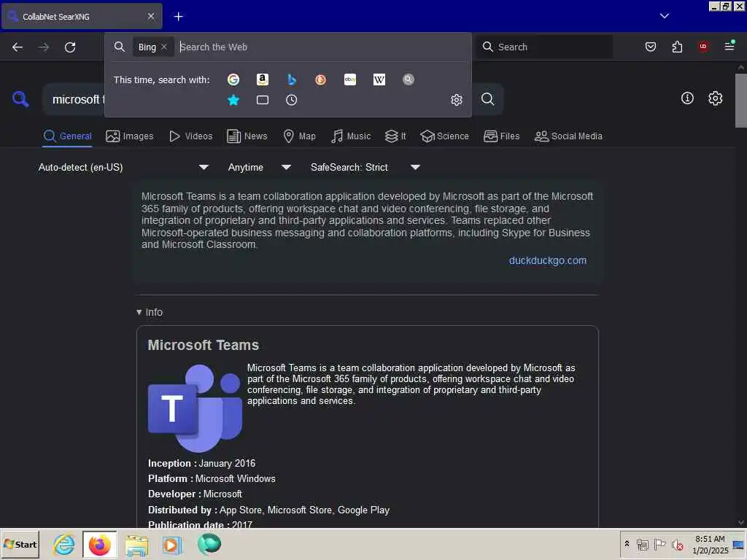Screen dimensions: 747x560
Task: Click the 'Distributed by' row
Action: tap(268, 510)
